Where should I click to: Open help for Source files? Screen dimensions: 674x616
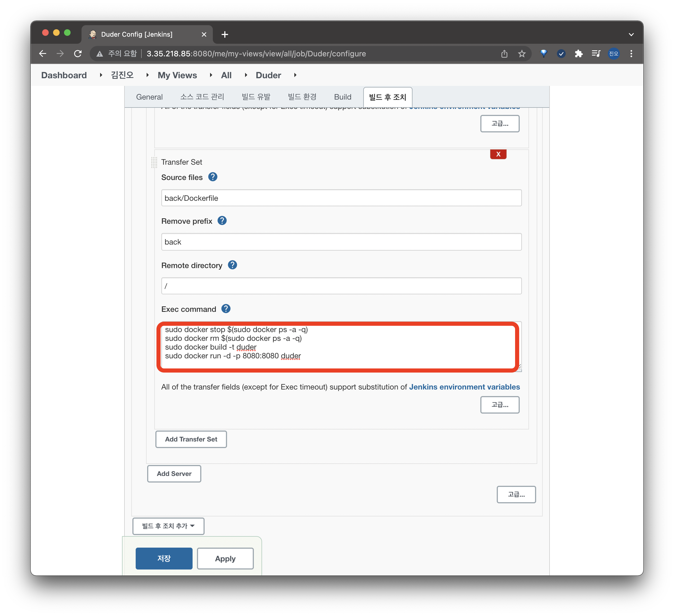213,177
